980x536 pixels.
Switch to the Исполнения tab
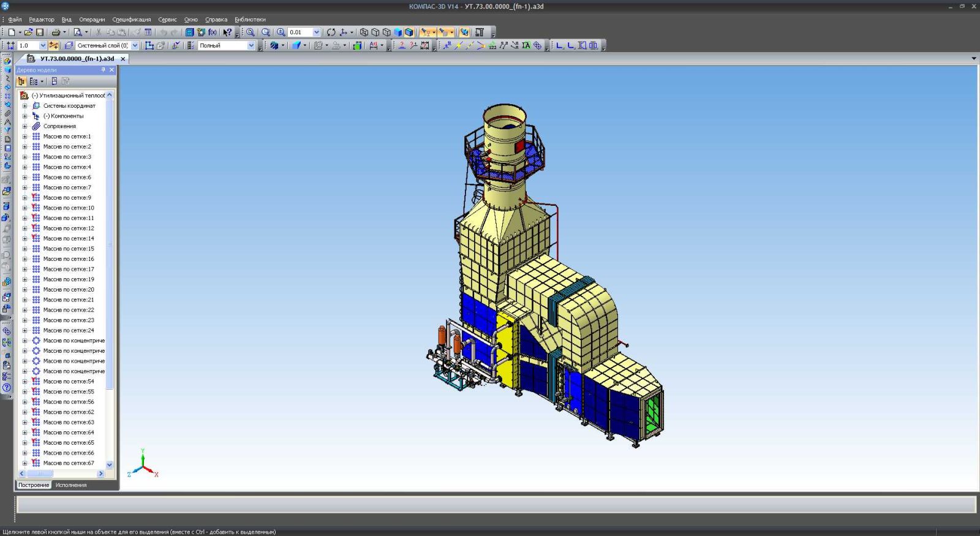[71, 485]
